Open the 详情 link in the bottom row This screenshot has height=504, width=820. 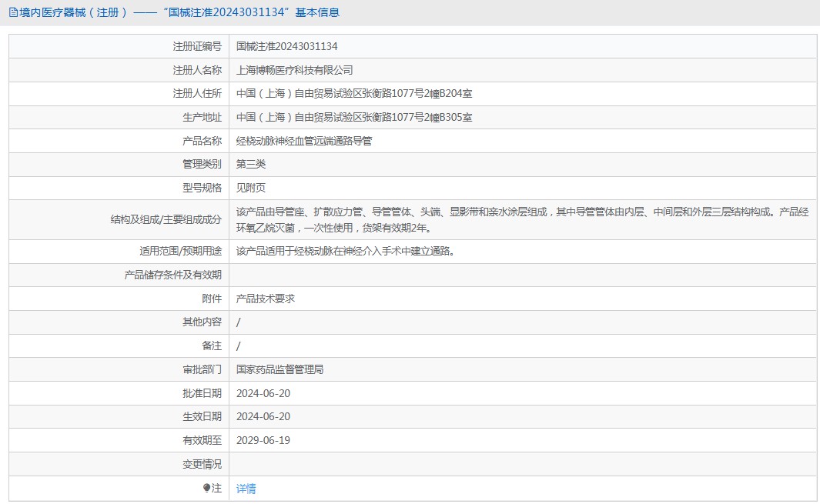pyautogui.click(x=246, y=489)
